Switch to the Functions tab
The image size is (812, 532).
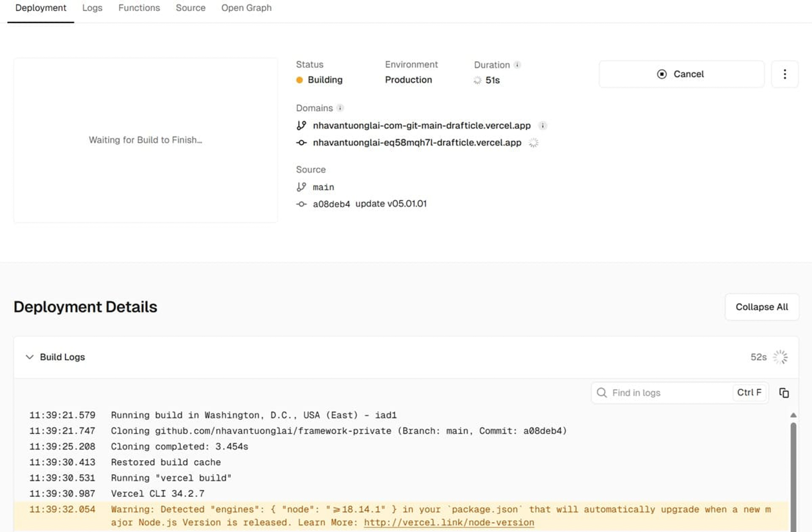[139, 8]
